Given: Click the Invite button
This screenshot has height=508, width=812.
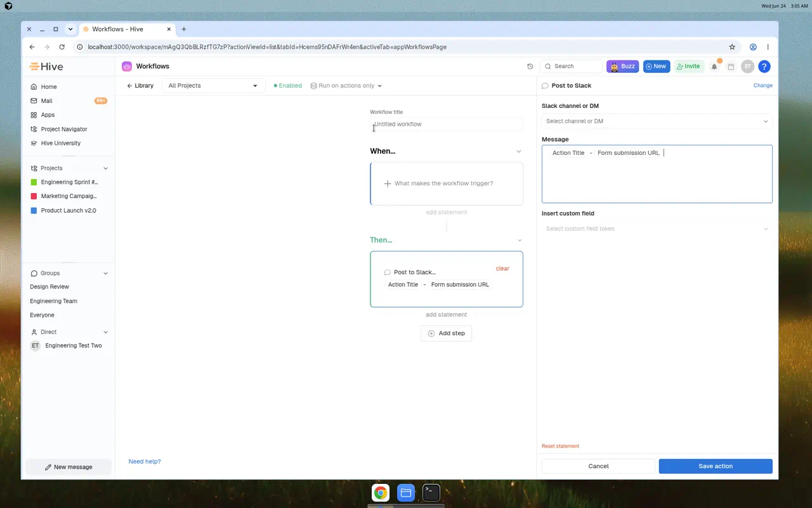Looking at the screenshot, I should click(x=689, y=66).
